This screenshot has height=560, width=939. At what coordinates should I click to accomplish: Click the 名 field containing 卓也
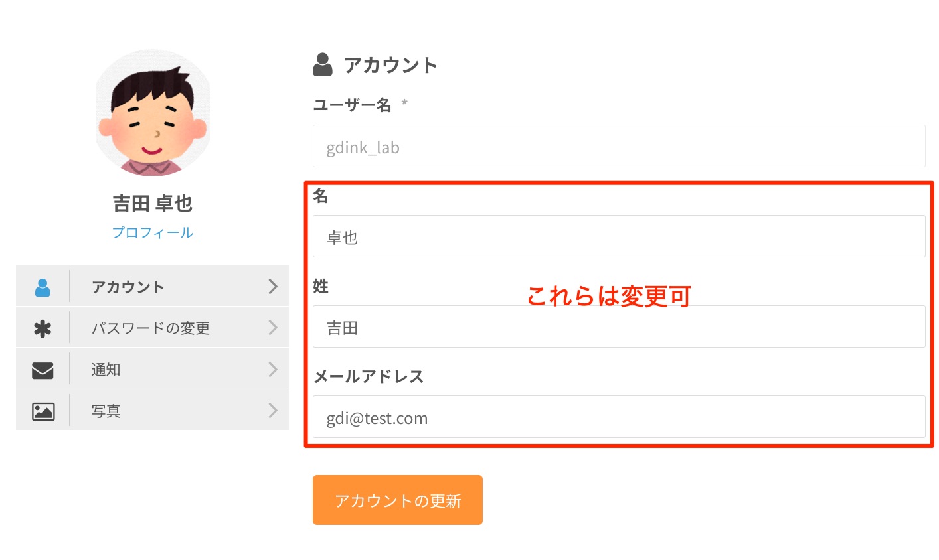618,237
